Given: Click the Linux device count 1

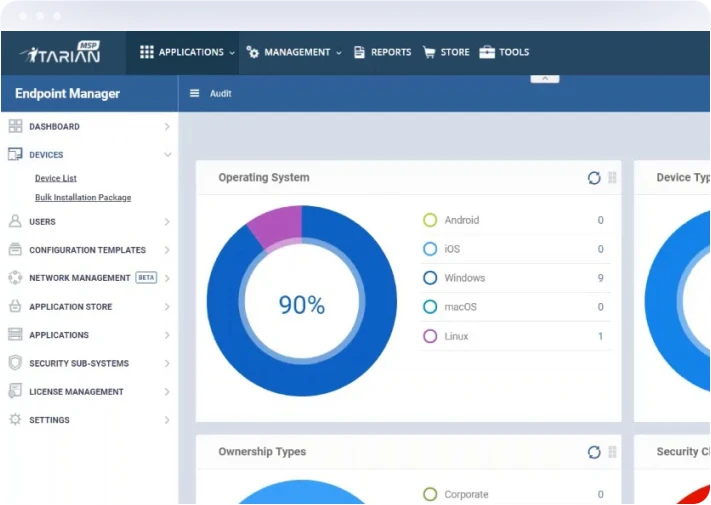Looking at the screenshot, I should coord(600,336).
